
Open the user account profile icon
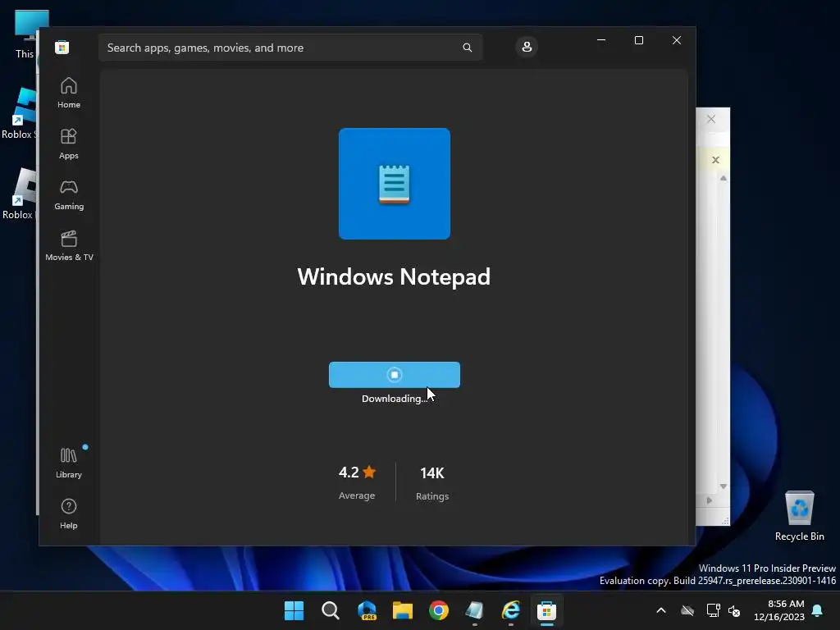(527, 47)
